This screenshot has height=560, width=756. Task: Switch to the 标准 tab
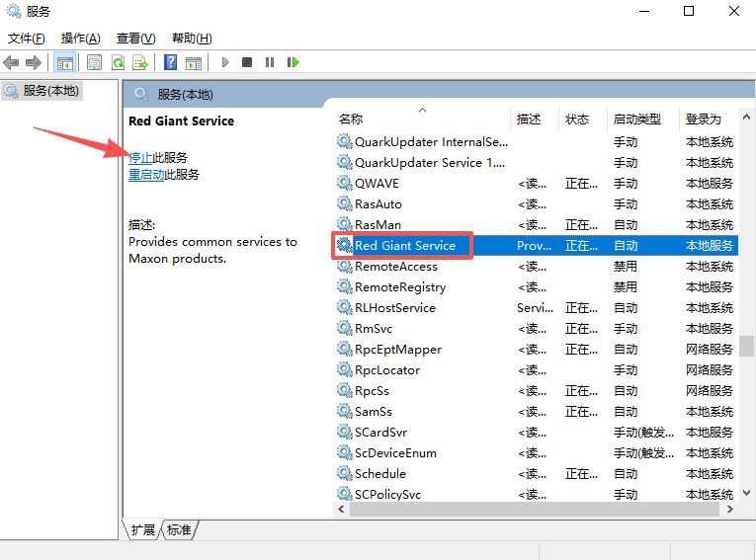point(179,529)
